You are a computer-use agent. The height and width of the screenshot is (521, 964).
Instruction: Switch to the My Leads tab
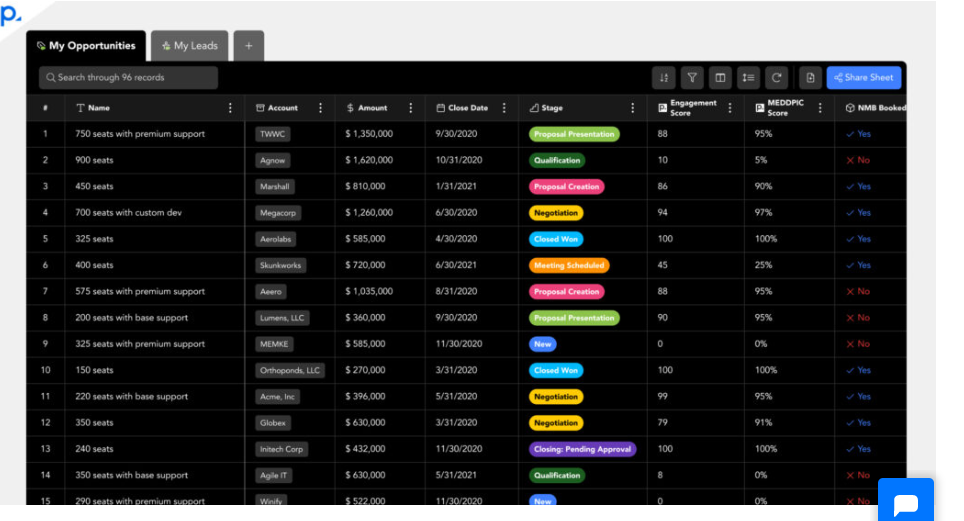[189, 46]
